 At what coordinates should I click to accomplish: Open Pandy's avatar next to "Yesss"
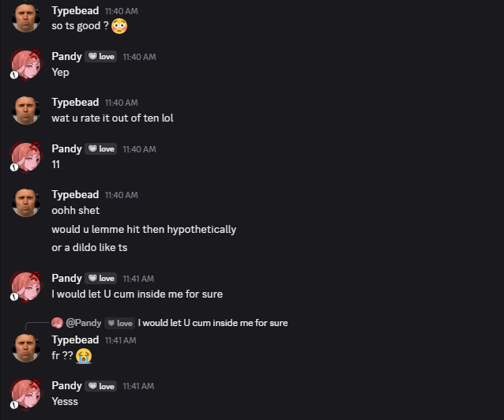(26, 393)
